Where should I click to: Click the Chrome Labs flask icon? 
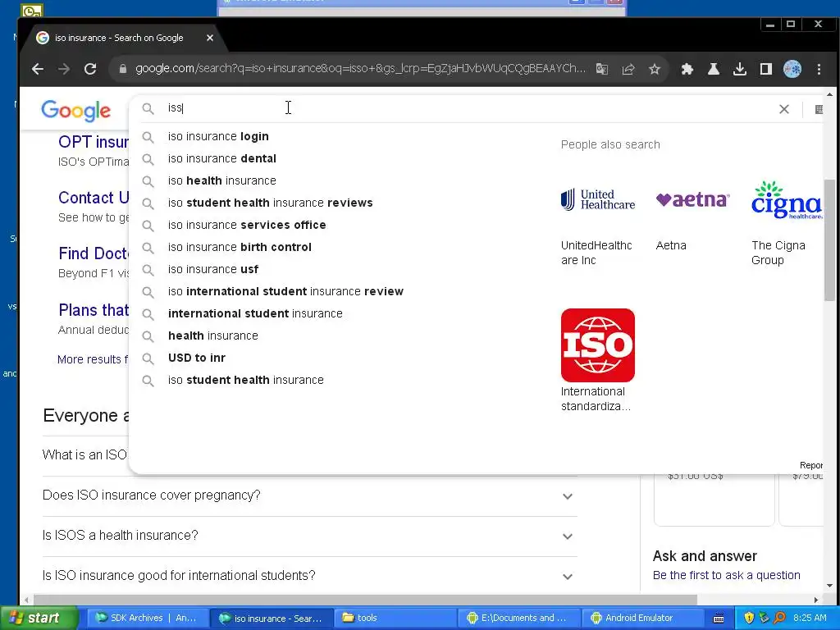[x=713, y=69]
